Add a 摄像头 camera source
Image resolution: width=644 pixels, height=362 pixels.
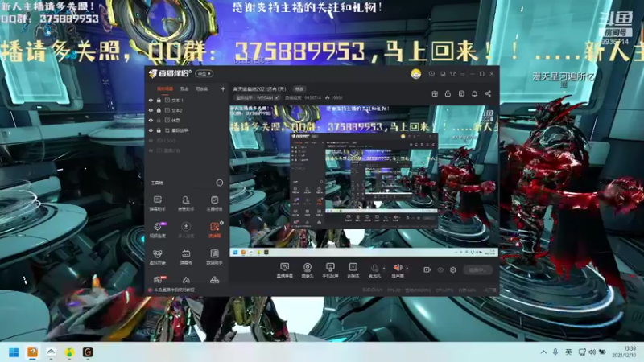tap(308, 270)
